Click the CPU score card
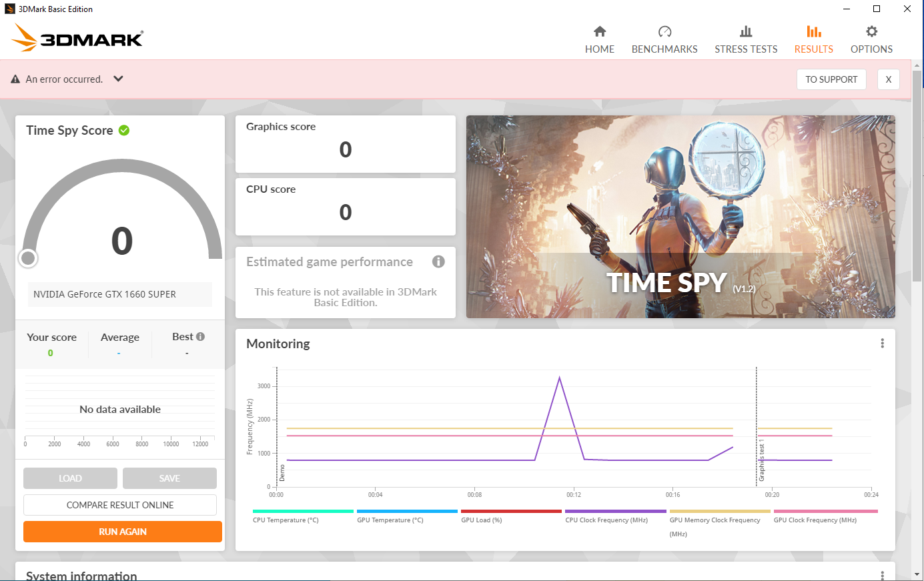924x581 pixels. click(346, 207)
